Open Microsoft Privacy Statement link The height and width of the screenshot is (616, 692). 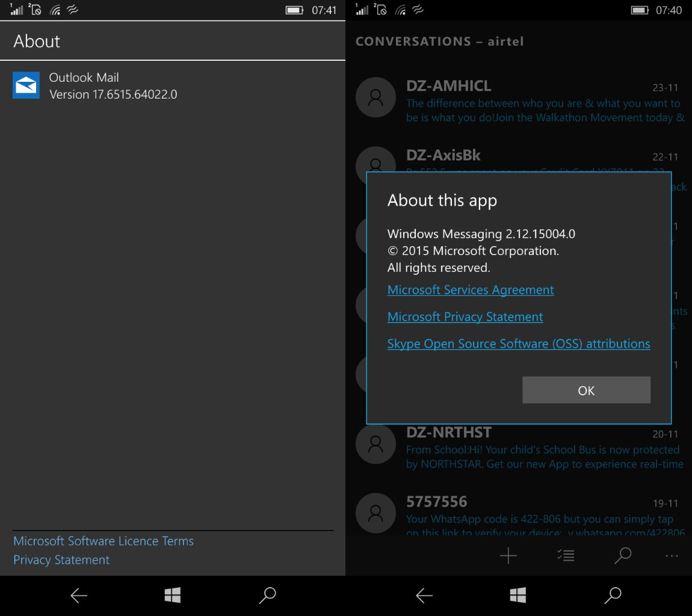coord(465,317)
